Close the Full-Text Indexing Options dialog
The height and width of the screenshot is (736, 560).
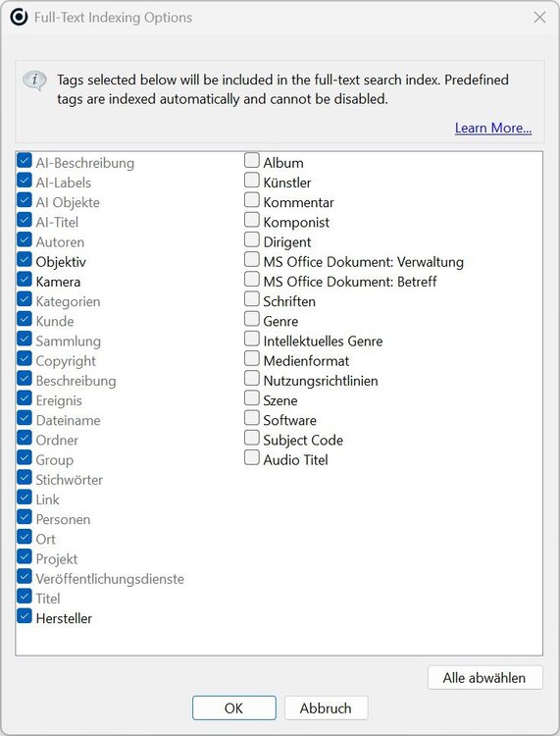pos(539,18)
